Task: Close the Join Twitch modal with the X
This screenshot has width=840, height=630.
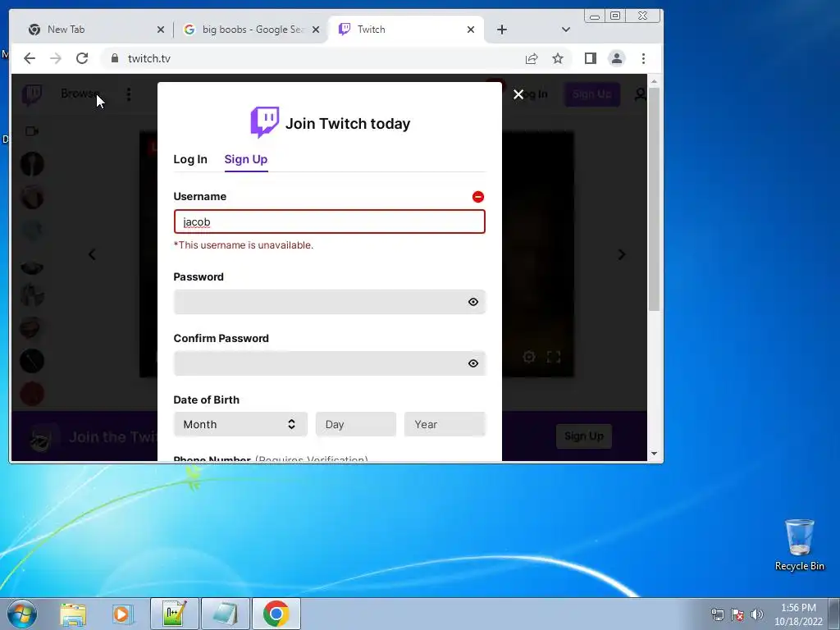Action: point(518,94)
